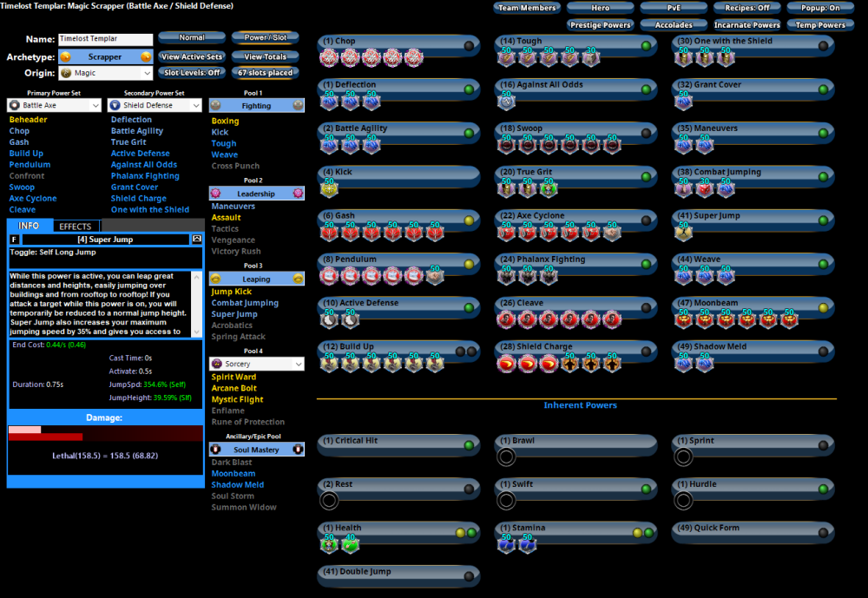Image resolution: width=868 pixels, height=598 pixels.
Task: Click the first enhancement slot in Chop
Action: pyautogui.click(x=329, y=58)
